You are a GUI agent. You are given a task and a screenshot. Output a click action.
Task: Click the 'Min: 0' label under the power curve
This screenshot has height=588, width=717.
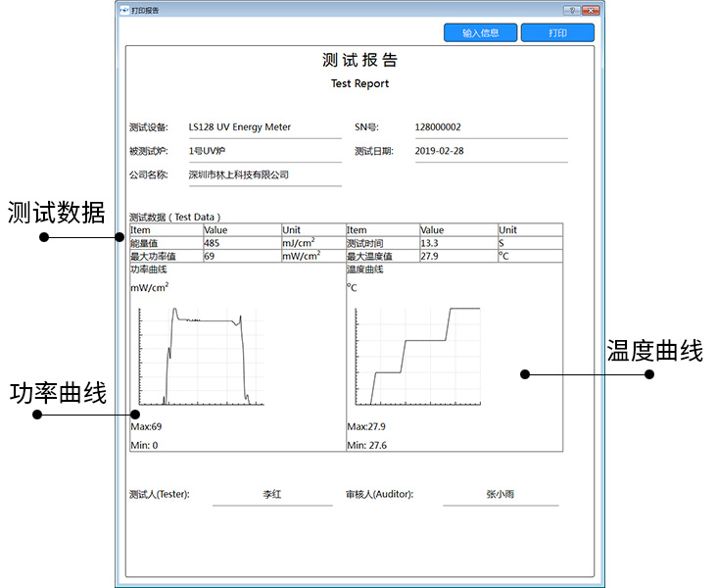click(145, 445)
